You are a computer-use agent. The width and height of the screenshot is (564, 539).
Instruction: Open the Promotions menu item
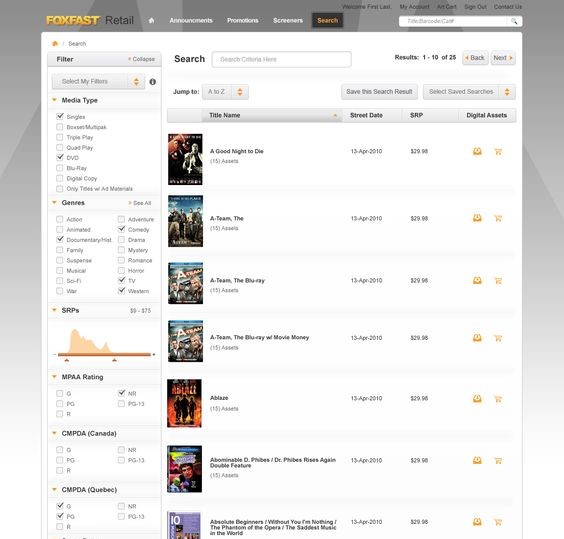[242, 21]
